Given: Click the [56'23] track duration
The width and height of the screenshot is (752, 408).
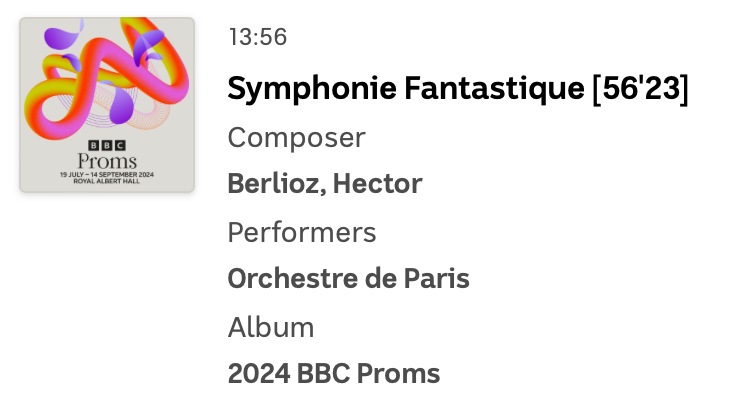Looking at the screenshot, I should tap(640, 89).
